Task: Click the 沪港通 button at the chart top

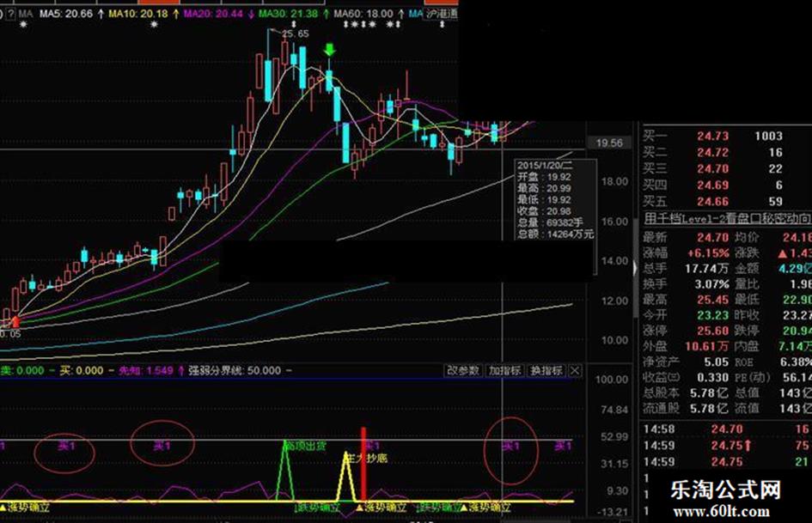Action: (x=442, y=14)
